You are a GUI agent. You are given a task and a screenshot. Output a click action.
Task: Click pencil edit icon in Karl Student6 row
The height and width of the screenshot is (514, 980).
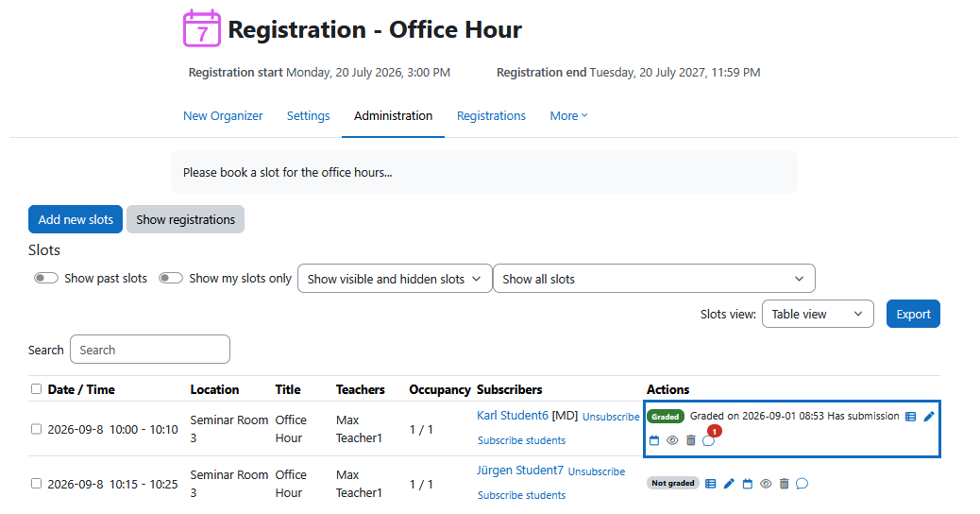[929, 417]
